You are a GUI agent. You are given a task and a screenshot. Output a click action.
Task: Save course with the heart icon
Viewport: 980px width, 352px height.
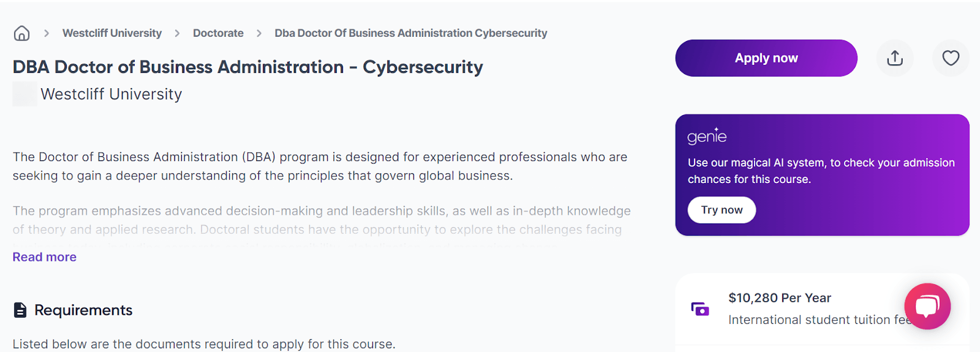951,58
